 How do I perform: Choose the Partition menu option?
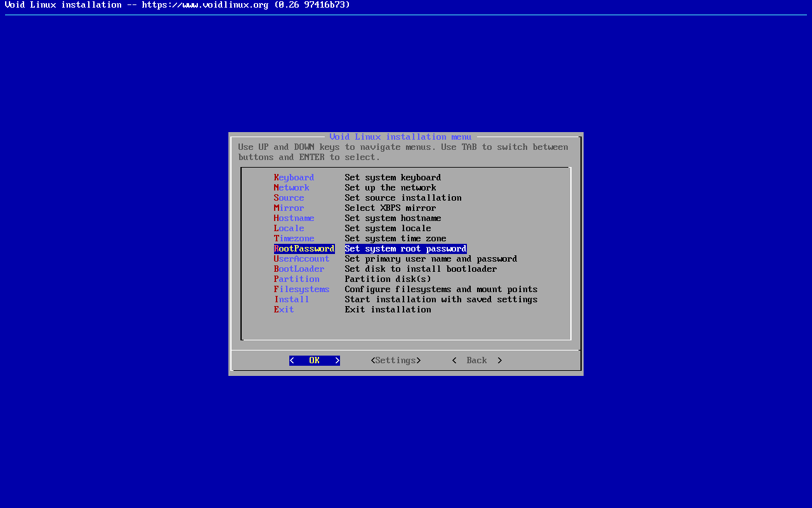pyautogui.click(x=297, y=279)
